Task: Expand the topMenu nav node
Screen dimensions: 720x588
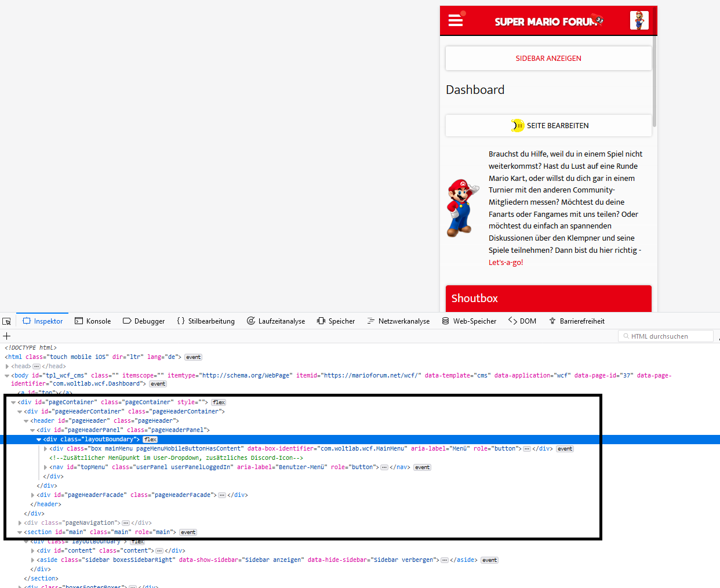Action: (x=45, y=467)
